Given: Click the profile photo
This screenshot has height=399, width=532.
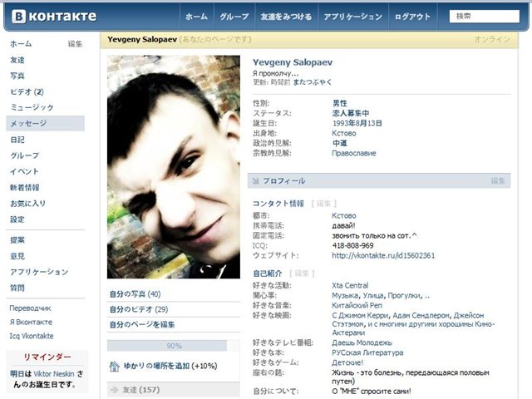Looking at the screenshot, I should pos(174,167).
